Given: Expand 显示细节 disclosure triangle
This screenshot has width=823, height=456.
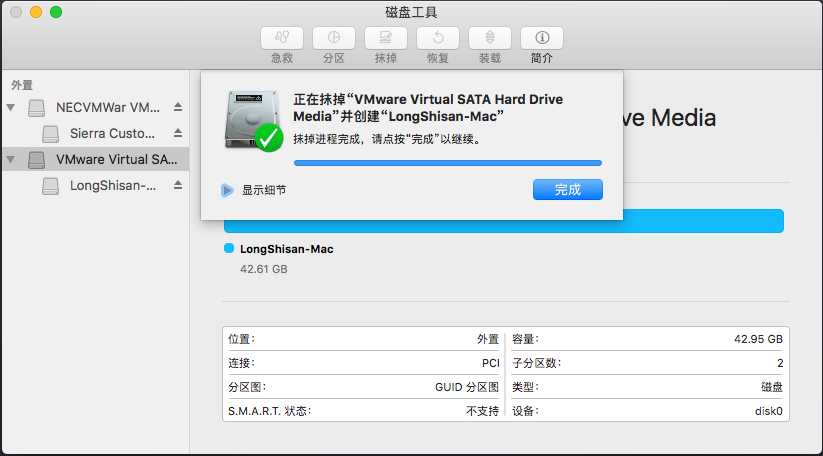Looking at the screenshot, I should point(227,190).
